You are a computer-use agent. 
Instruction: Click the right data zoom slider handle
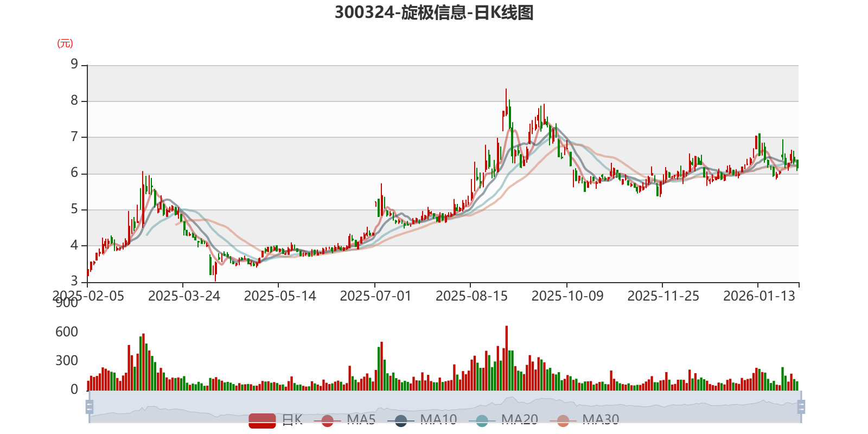point(801,407)
